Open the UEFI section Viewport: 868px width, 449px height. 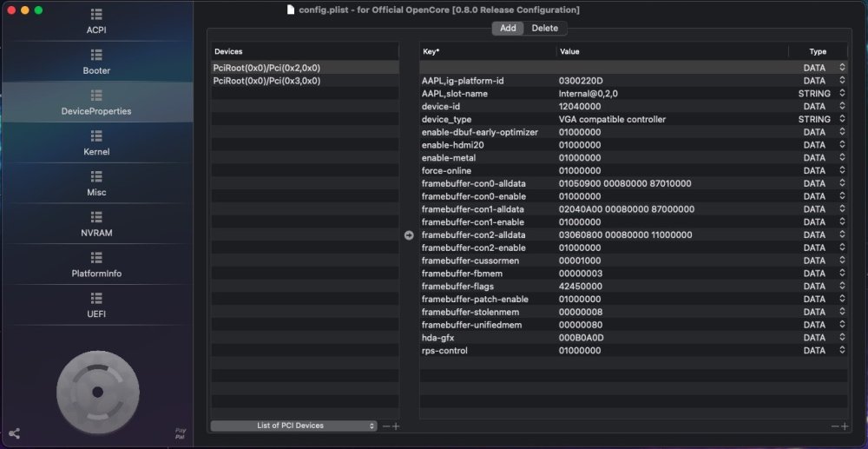(96, 306)
